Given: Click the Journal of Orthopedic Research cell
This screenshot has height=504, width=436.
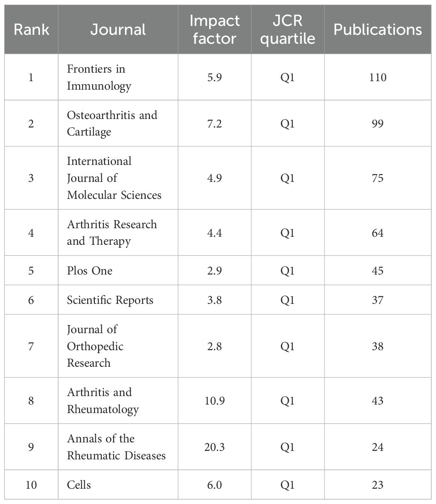Looking at the screenshot, I should (95, 346).
